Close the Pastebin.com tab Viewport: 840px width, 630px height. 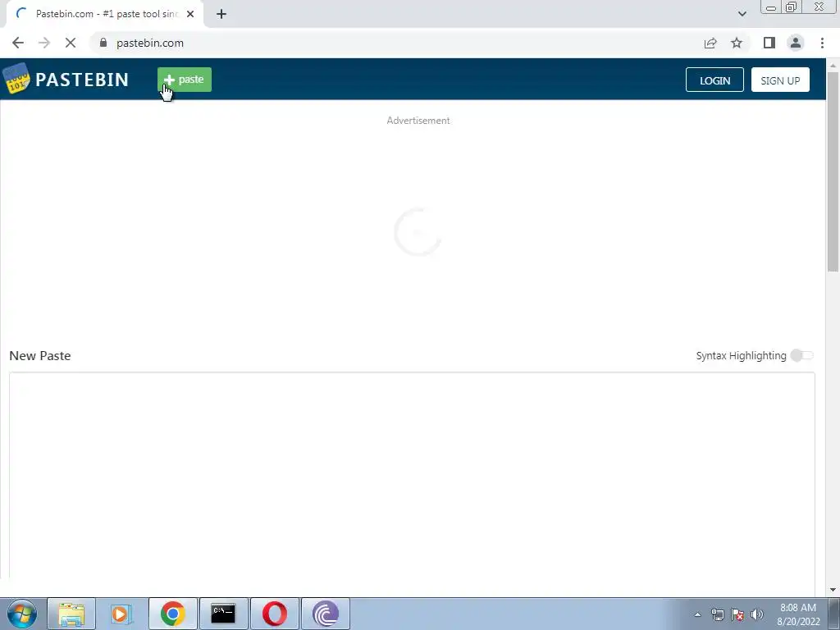click(x=190, y=14)
